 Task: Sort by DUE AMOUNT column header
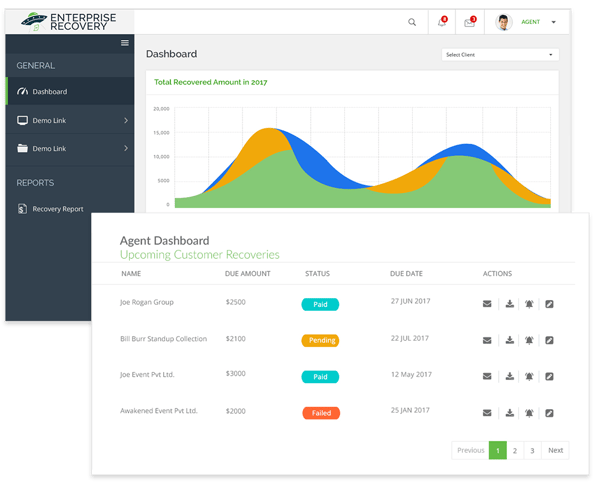[248, 274]
